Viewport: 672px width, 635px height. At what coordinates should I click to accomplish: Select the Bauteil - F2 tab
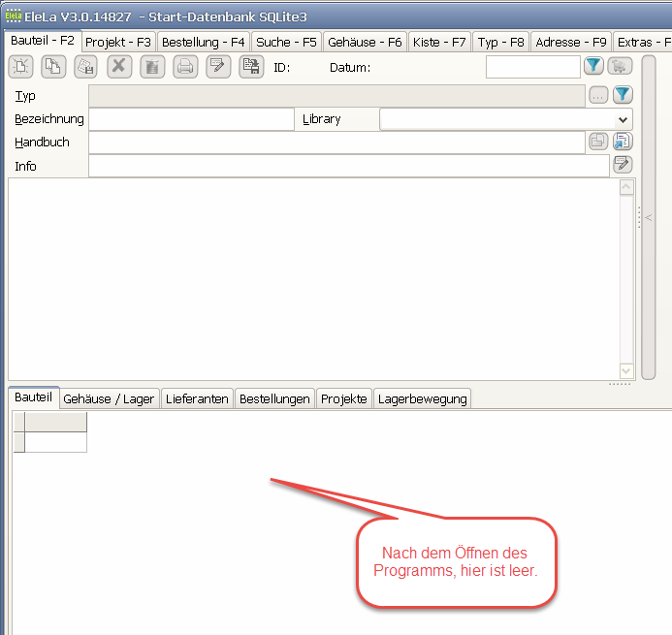43,41
